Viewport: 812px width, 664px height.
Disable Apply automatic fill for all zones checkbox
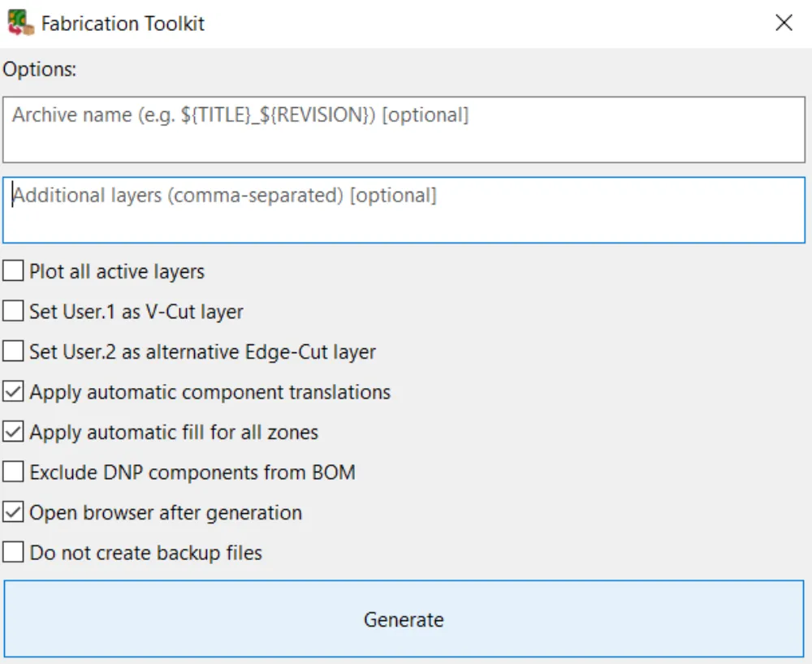(13, 433)
